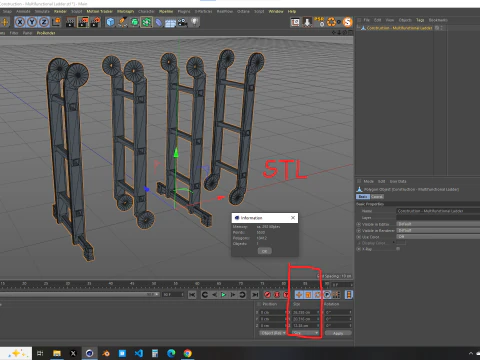The width and height of the screenshot is (480, 360).
Task: Open the Render menu
Action: click(60, 11)
